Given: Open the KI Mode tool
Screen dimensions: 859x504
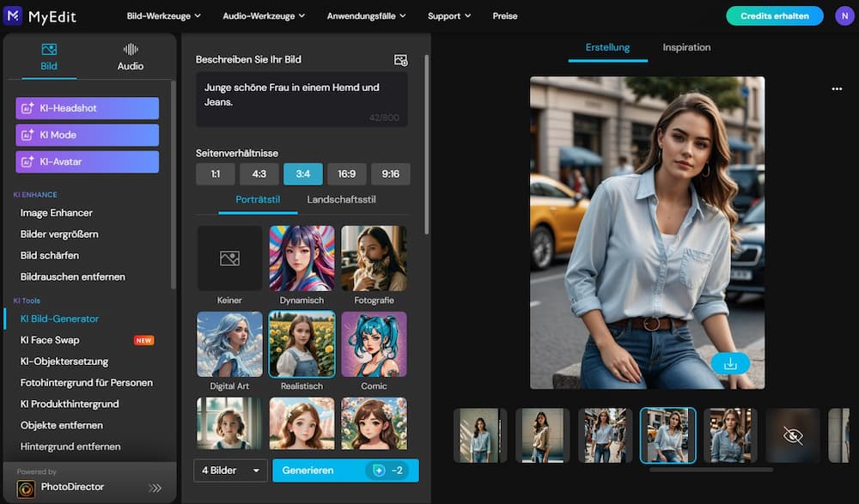Looking at the screenshot, I should [87, 135].
